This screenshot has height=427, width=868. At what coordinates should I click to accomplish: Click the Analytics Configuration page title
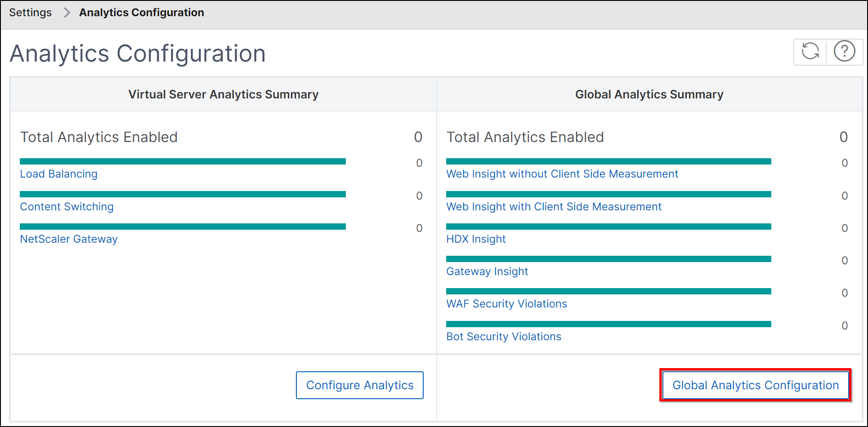(x=138, y=53)
